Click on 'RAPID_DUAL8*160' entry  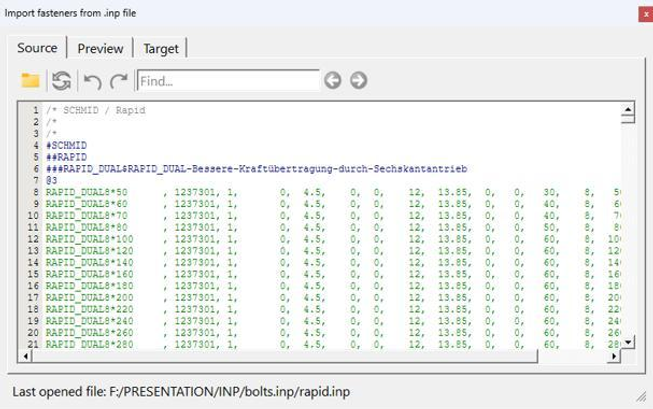90,274
